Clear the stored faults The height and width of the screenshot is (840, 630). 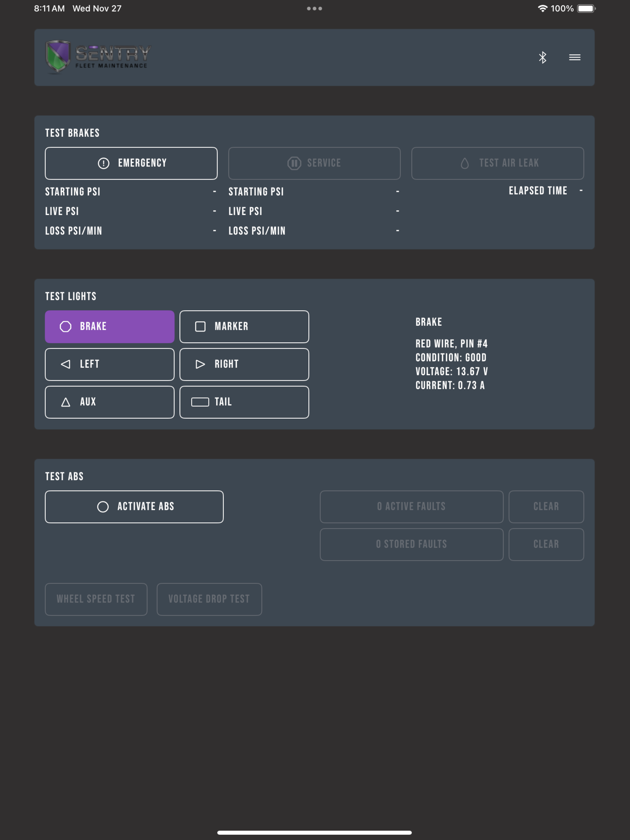[546, 544]
